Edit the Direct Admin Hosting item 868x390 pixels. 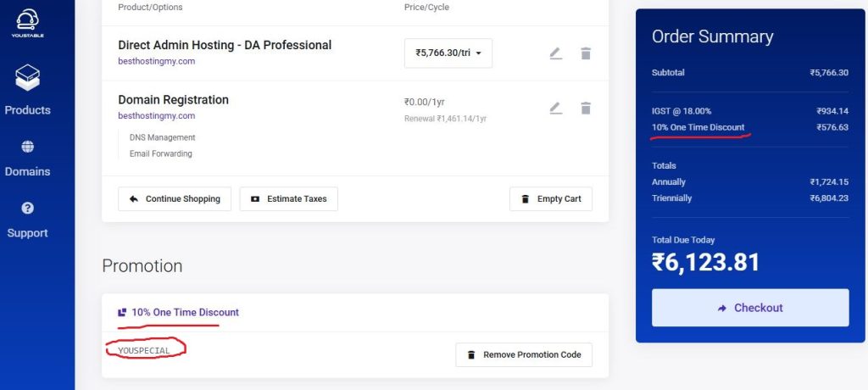(x=556, y=53)
